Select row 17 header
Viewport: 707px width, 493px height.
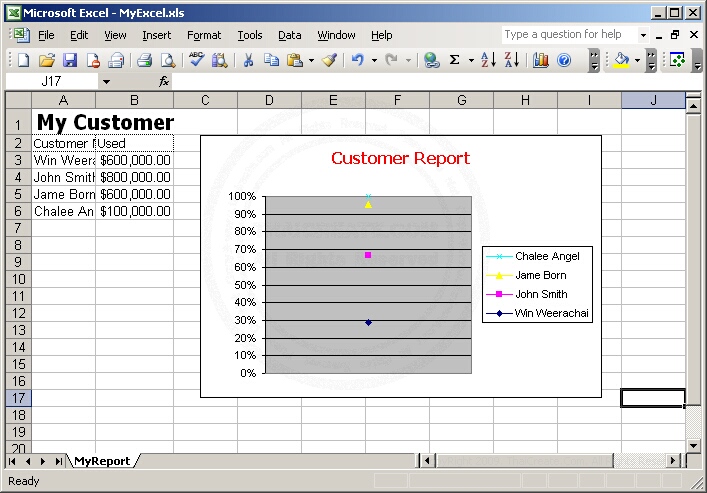pyautogui.click(x=18, y=398)
